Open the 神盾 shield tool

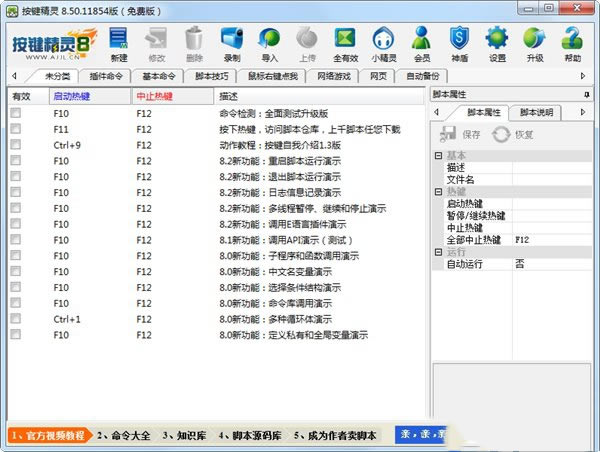click(459, 44)
